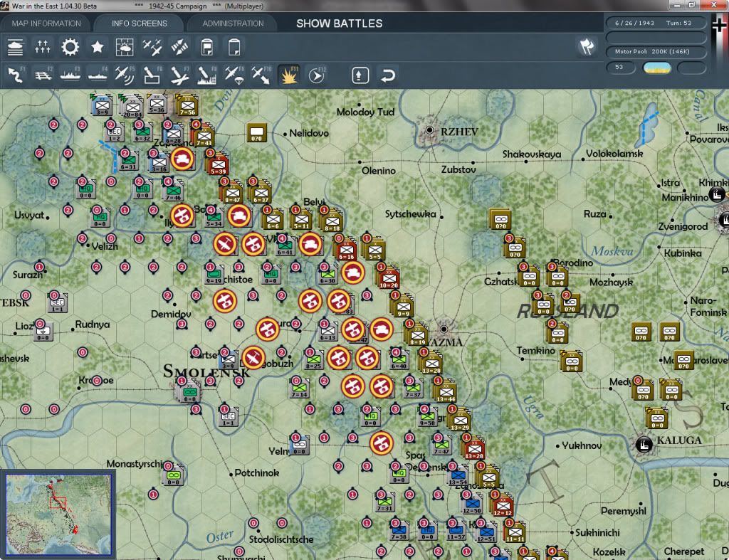
Task: Toggle F1 move mode
Action: (x=16, y=75)
